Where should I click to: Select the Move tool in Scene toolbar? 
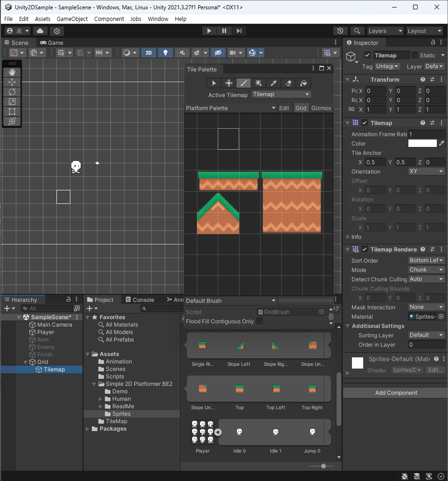click(x=12, y=82)
